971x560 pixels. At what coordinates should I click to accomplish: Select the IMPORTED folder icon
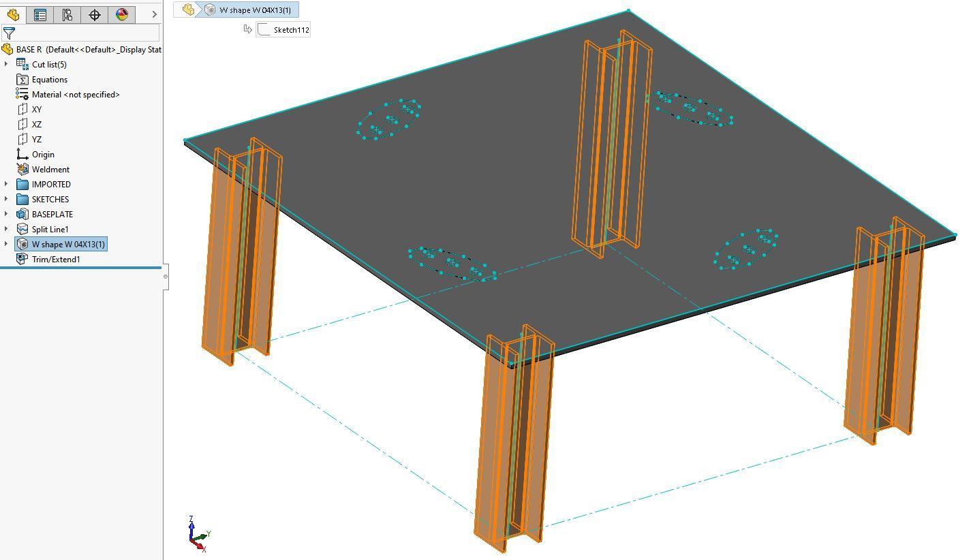click(22, 184)
